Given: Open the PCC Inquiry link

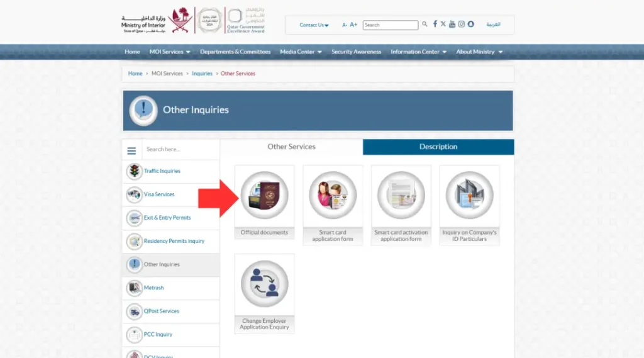Looking at the screenshot, I should (158, 335).
